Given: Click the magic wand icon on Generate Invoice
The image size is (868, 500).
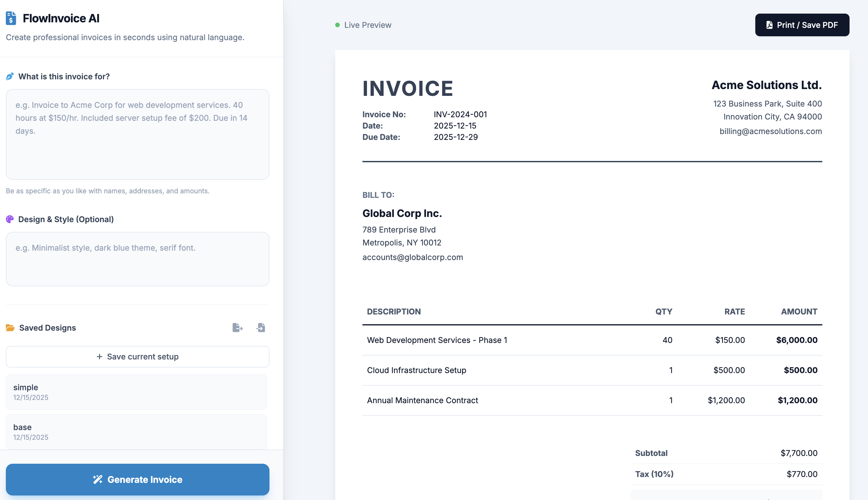Looking at the screenshot, I should point(97,479).
